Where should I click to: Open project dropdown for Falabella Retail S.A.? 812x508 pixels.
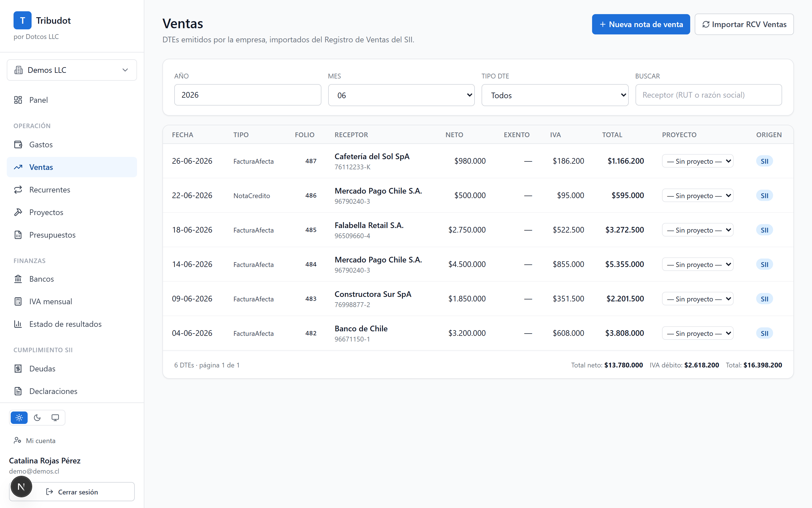point(698,230)
